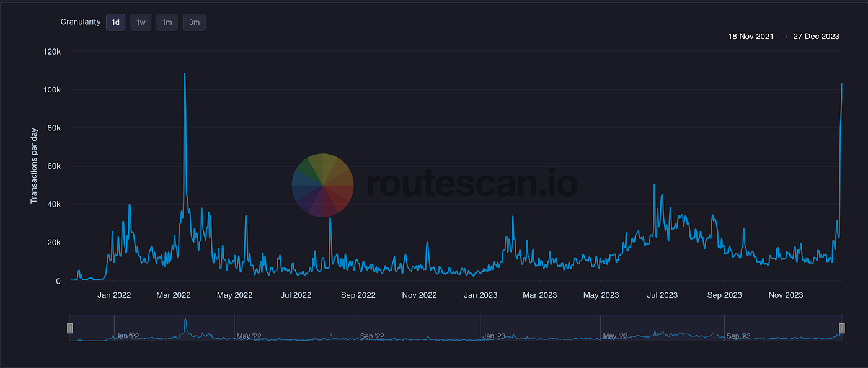The width and height of the screenshot is (868, 368).
Task: Click the start date 18 Nov 2021
Action: tap(751, 37)
